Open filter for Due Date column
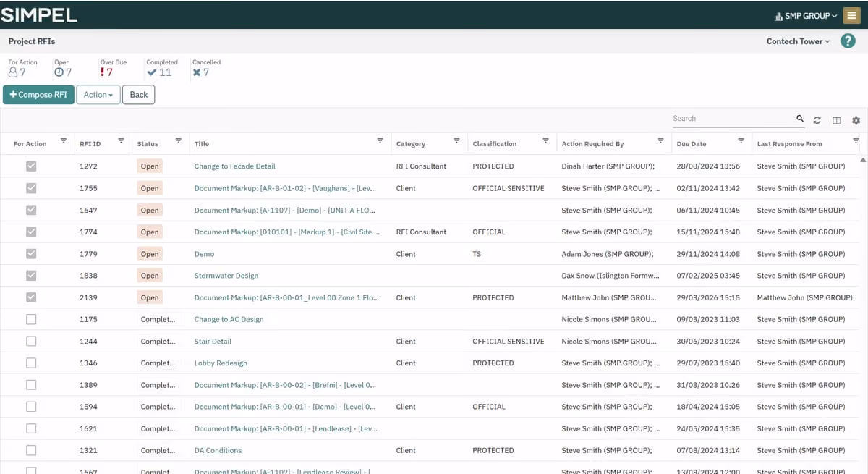The image size is (868, 474). click(741, 140)
